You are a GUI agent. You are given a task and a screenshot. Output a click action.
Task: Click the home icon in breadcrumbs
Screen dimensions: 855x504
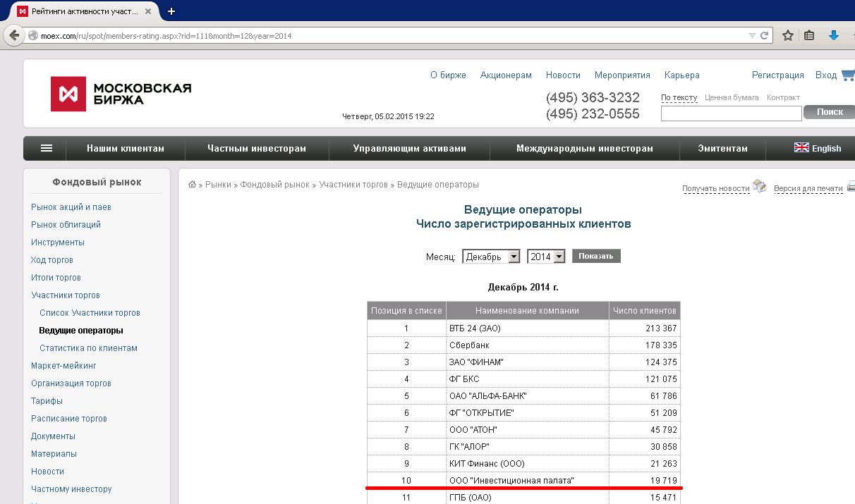192,184
